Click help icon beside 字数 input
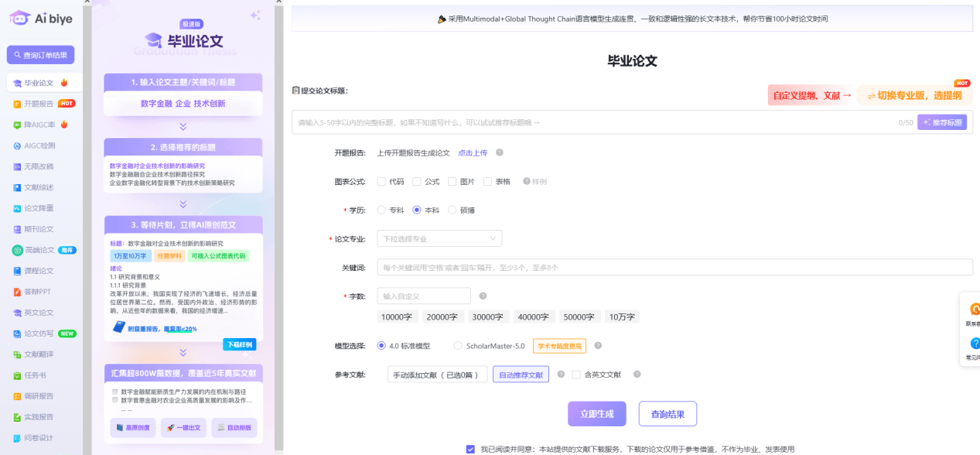The width and height of the screenshot is (980, 455). tap(483, 296)
